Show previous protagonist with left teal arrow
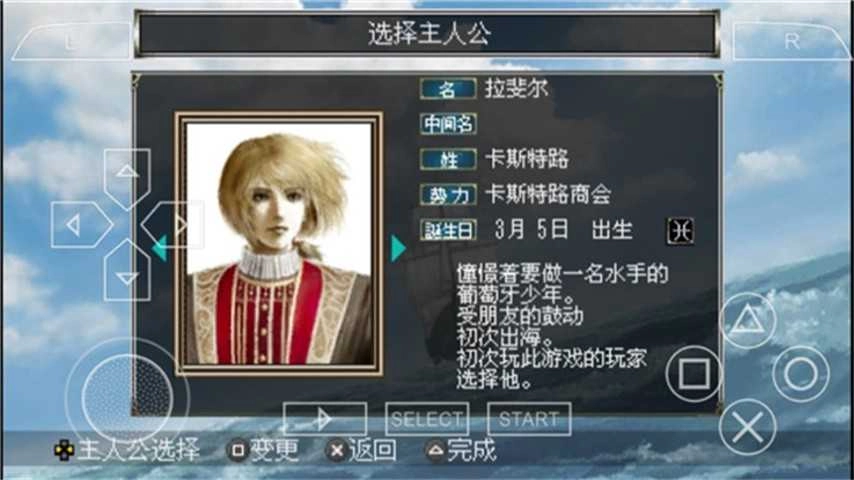 (x=159, y=248)
